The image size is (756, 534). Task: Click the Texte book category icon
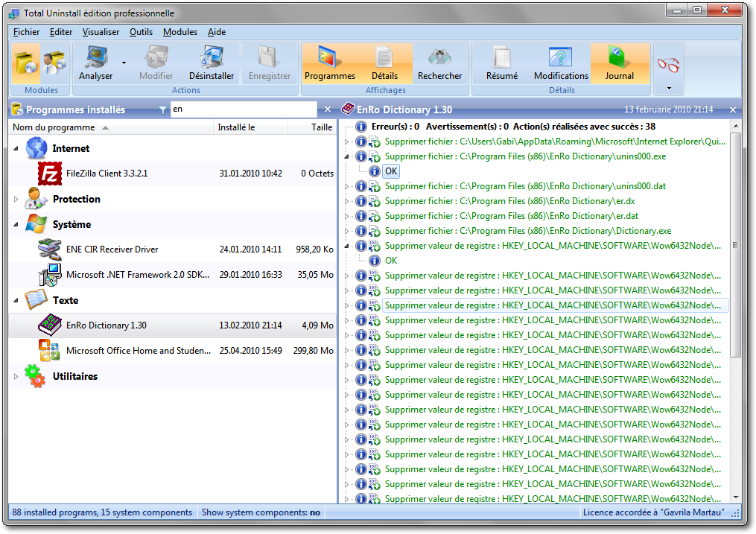(x=36, y=300)
